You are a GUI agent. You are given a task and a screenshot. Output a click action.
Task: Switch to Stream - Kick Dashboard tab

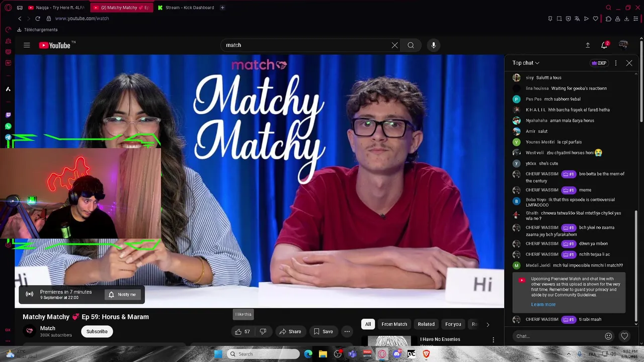[x=186, y=8]
